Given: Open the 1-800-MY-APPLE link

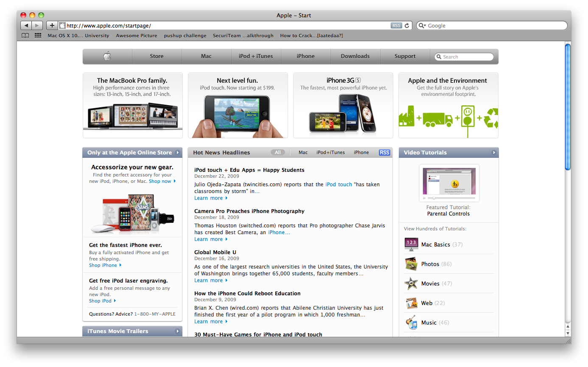Looking at the screenshot, I should pyautogui.click(x=155, y=314).
